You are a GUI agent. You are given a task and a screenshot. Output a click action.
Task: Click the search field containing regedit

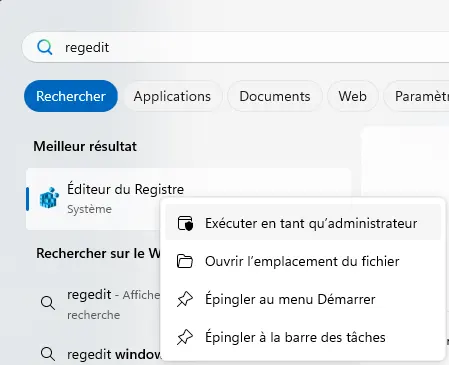click(235, 47)
